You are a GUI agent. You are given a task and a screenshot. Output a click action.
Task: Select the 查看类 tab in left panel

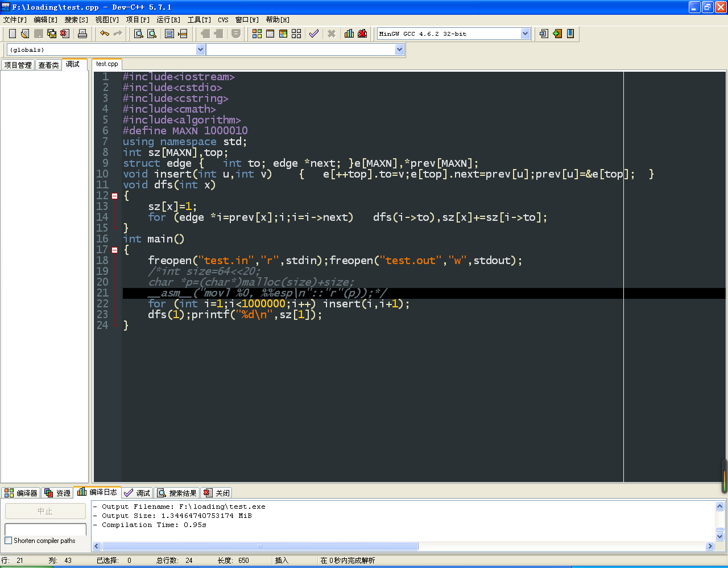point(48,65)
